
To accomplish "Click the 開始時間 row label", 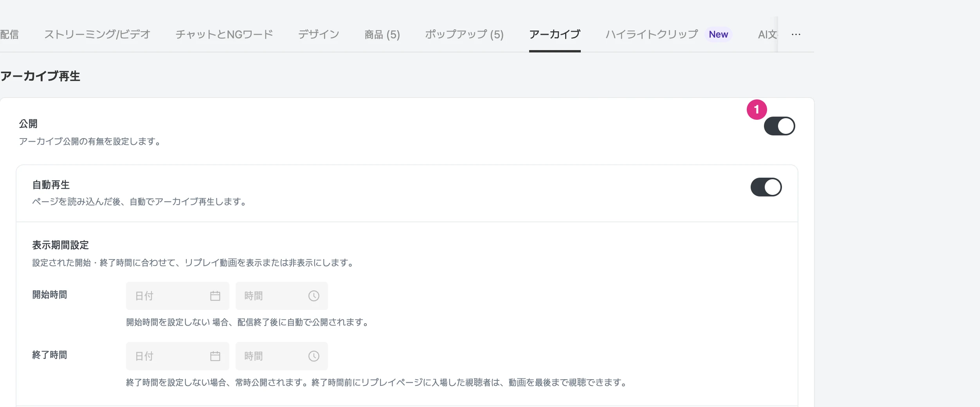I will [x=50, y=295].
